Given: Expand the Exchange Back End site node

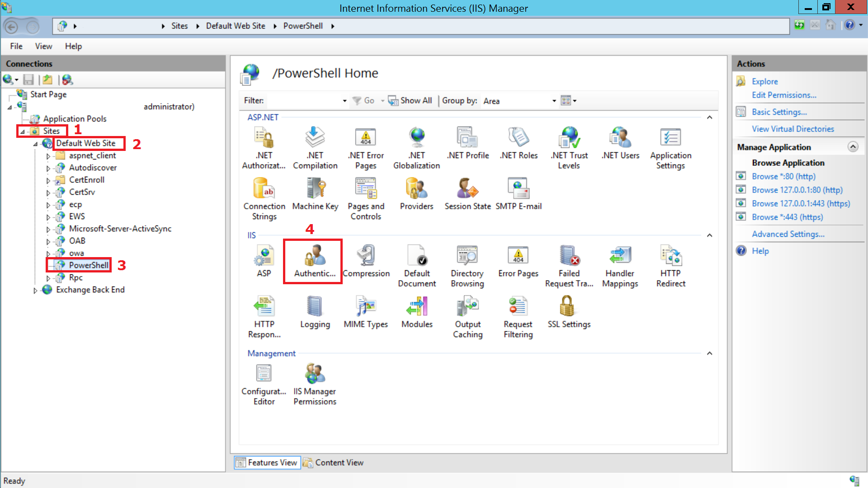Looking at the screenshot, I should tap(35, 291).
